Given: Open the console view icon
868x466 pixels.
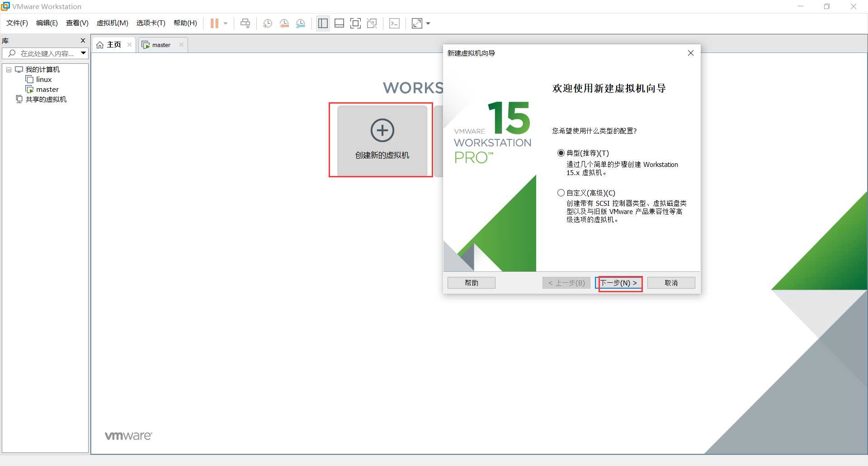Looking at the screenshot, I should tap(394, 23).
